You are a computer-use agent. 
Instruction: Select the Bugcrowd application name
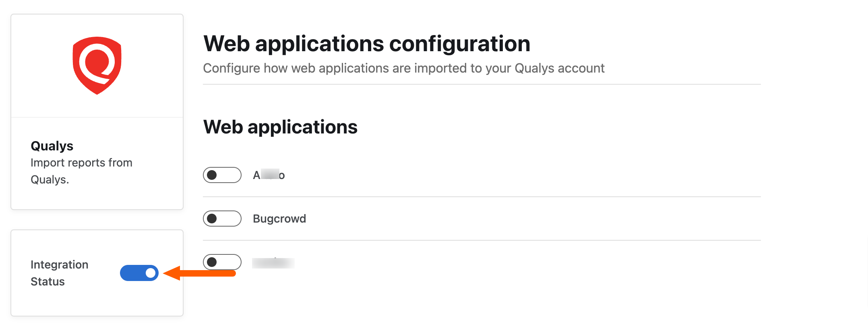click(x=279, y=219)
